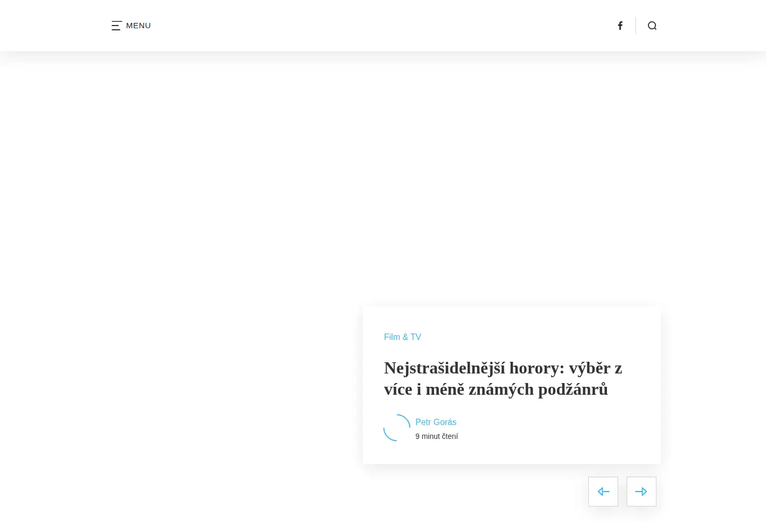Go to next slide arrow
Screen dimensions: 766x532
coord(642,492)
